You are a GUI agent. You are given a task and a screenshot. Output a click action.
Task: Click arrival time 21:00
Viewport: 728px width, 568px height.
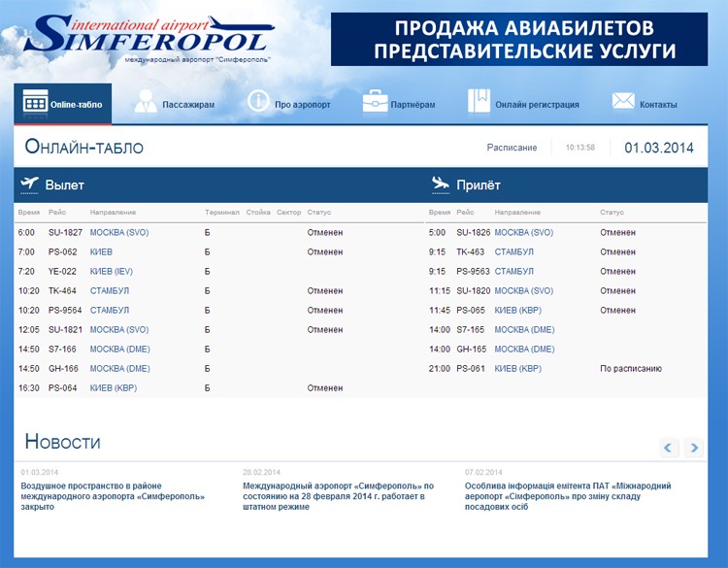(x=440, y=369)
